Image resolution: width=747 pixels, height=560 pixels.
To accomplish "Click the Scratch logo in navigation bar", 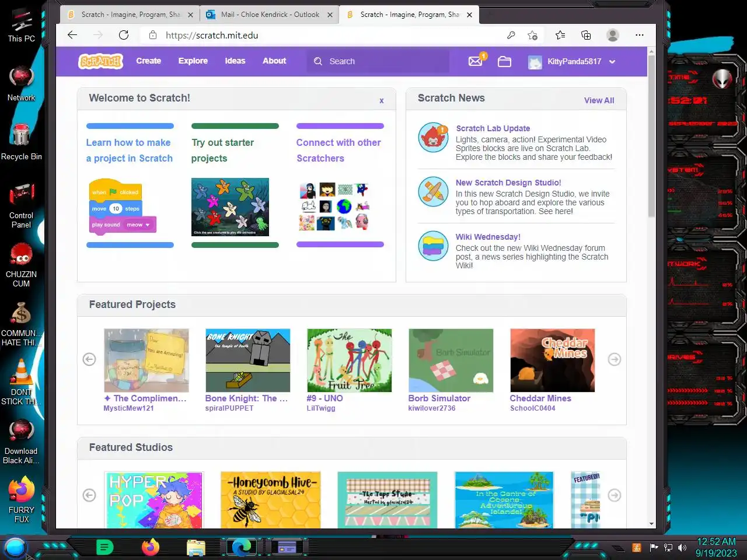I will click(x=101, y=61).
